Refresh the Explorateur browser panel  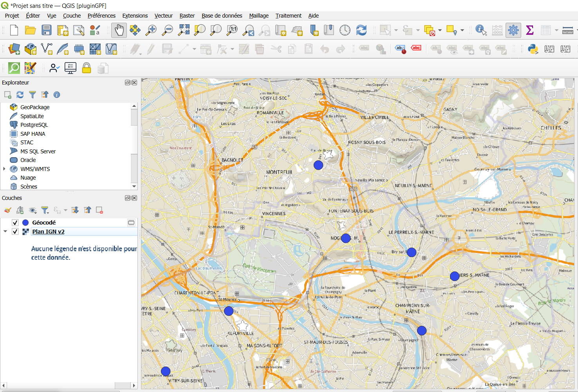(x=20, y=95)
